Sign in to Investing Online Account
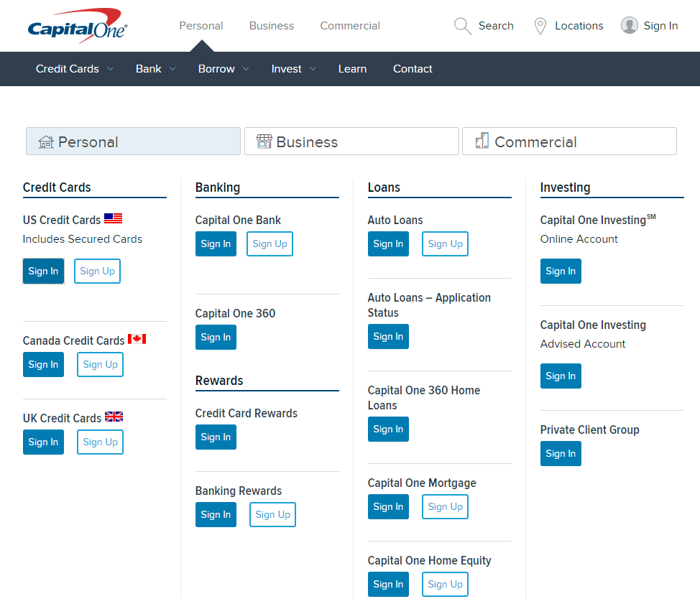Image resolution: width=700 pixels, height=599 pixels. tap(561, 271)
